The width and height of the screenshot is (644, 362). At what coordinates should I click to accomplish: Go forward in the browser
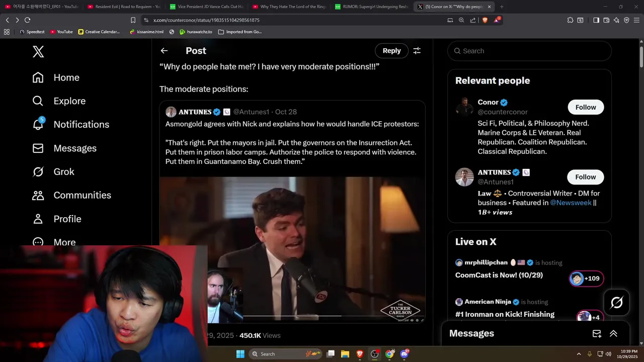17,20
